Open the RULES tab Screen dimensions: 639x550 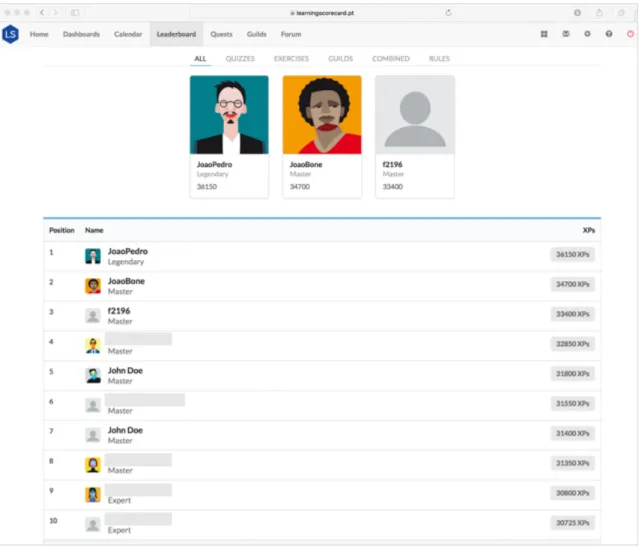439,59
